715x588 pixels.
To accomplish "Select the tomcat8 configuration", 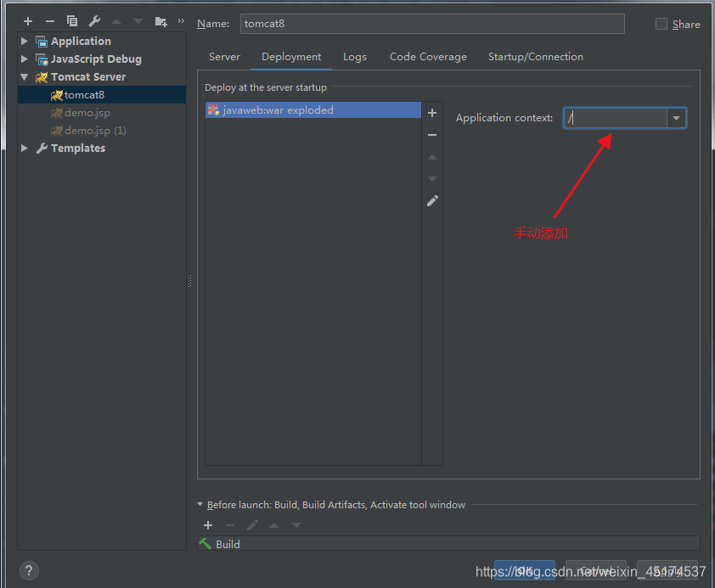I will (102, 95).
